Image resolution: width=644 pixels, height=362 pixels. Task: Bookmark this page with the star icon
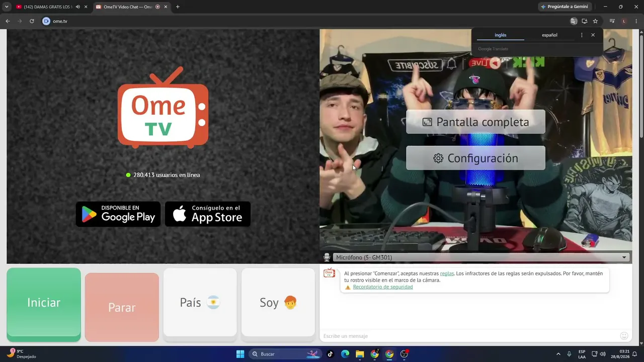pyautogui.click(x=595, y=21)
